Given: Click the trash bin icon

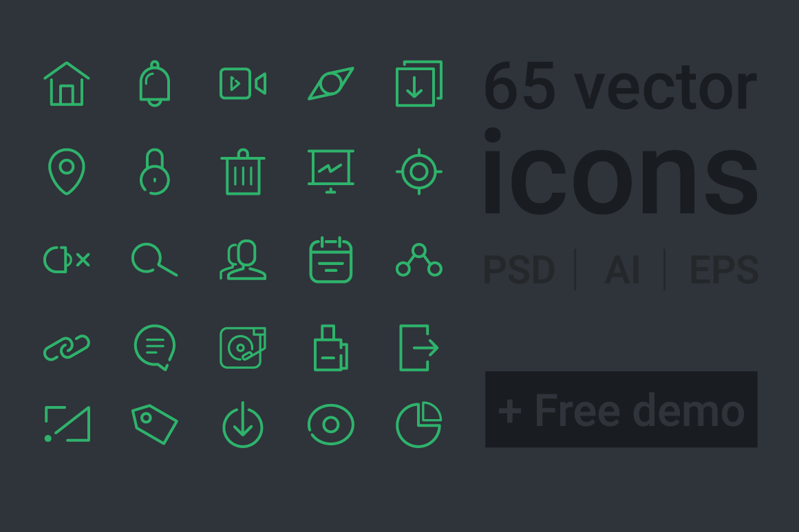Looking at the screenshot, I should click(243, 172).
